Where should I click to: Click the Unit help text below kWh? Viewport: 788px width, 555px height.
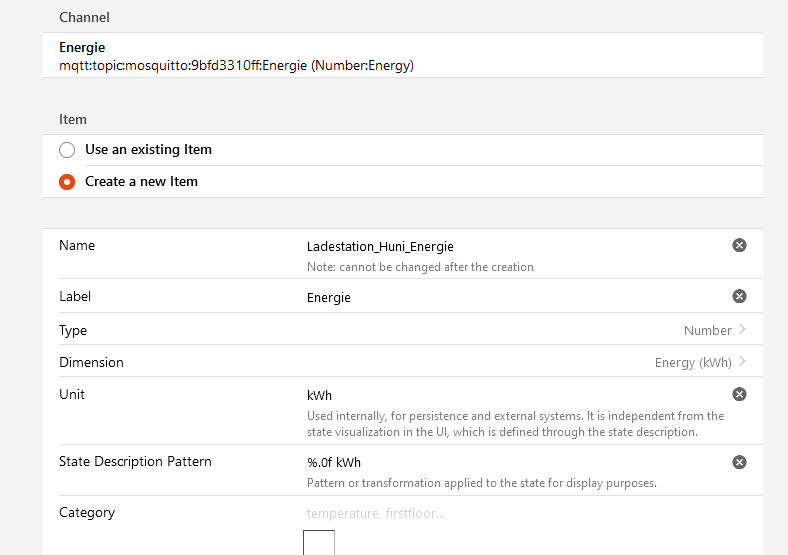pyautogui.click(x=515, y=424)
